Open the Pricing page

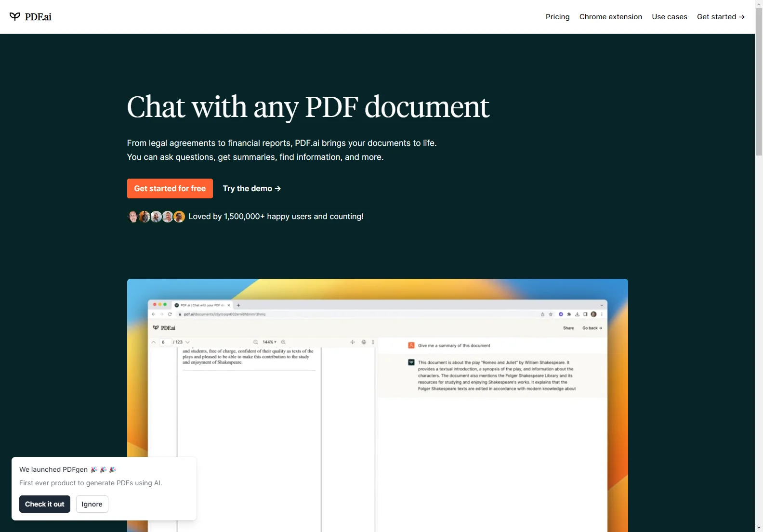[557, 17]
